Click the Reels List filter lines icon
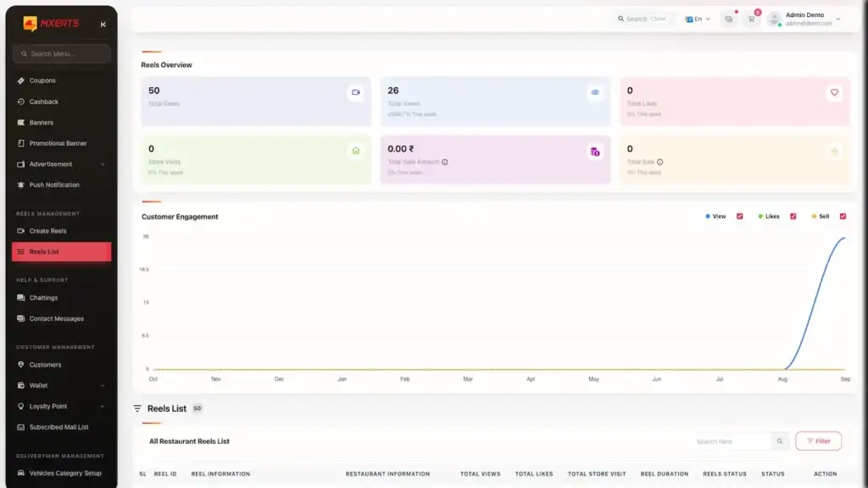This screenshot has height=488, width=868. click(137, 408)
